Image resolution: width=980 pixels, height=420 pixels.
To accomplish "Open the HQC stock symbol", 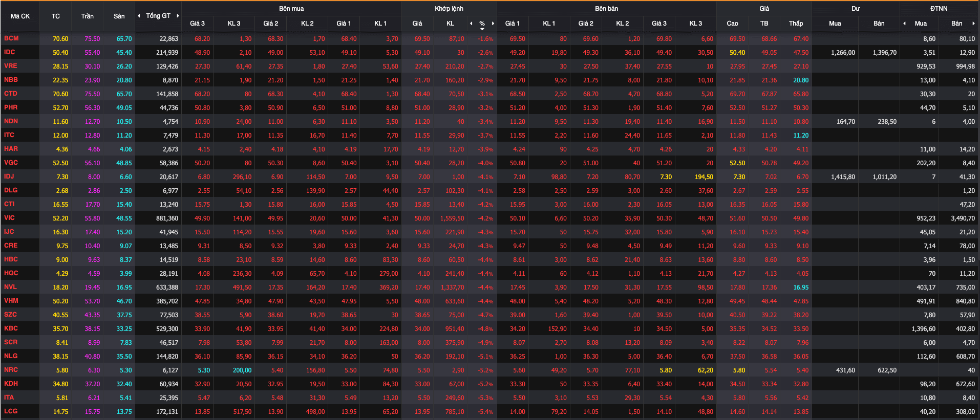I will click(x=11, y=273).
